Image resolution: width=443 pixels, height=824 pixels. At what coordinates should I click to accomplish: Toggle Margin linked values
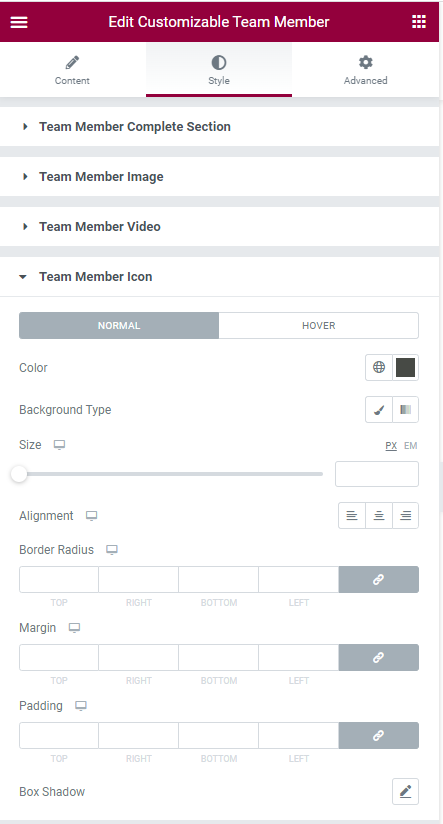coord(378,657)
